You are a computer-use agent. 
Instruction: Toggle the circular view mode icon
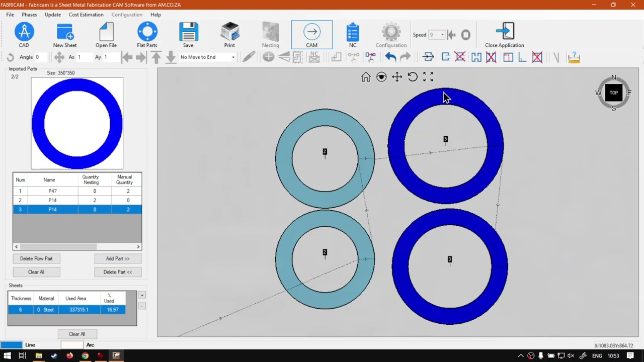pyautogui.click(x=381, y=77)
